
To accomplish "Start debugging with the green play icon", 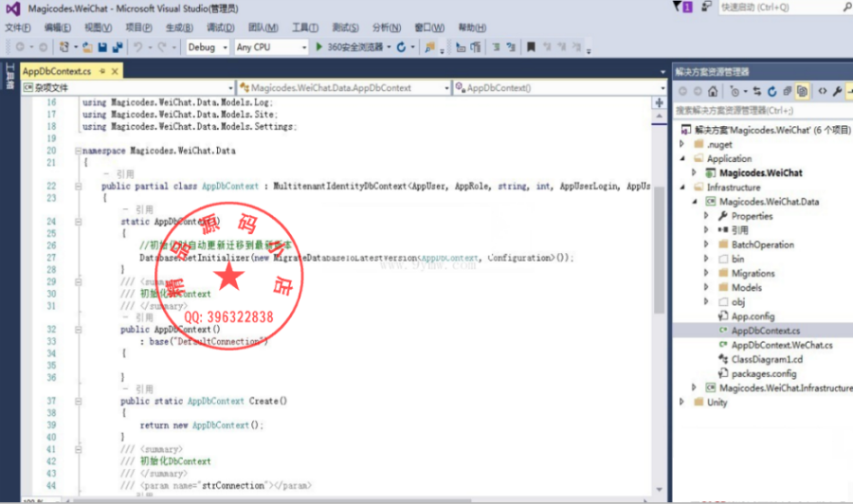I will (x=318, y=46).
